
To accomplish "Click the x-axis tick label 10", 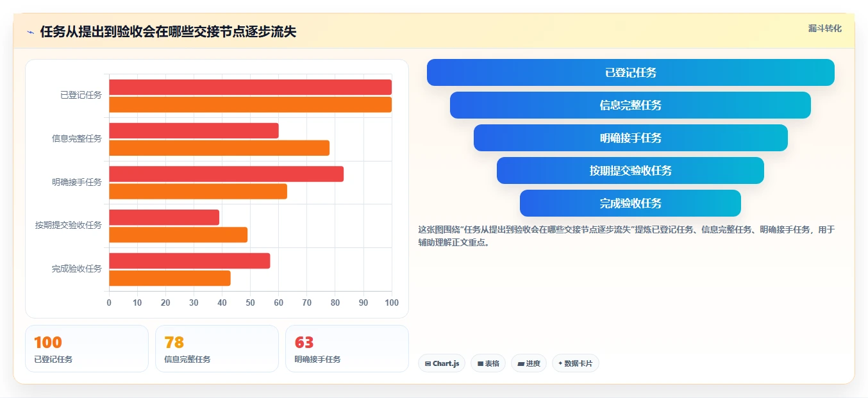I will coord(137,303).
